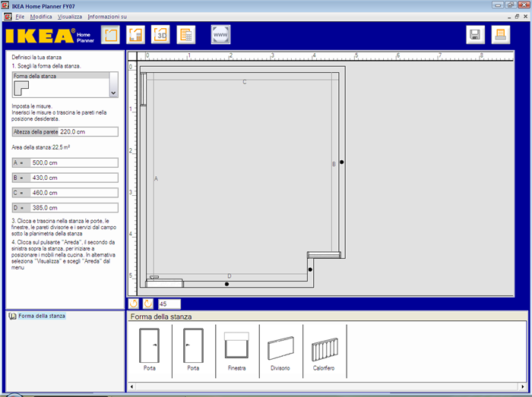Image resolution: width=532 pixels, height=397 pixels.
Task: Click the www web link icon
Action: tap(220, 35)
